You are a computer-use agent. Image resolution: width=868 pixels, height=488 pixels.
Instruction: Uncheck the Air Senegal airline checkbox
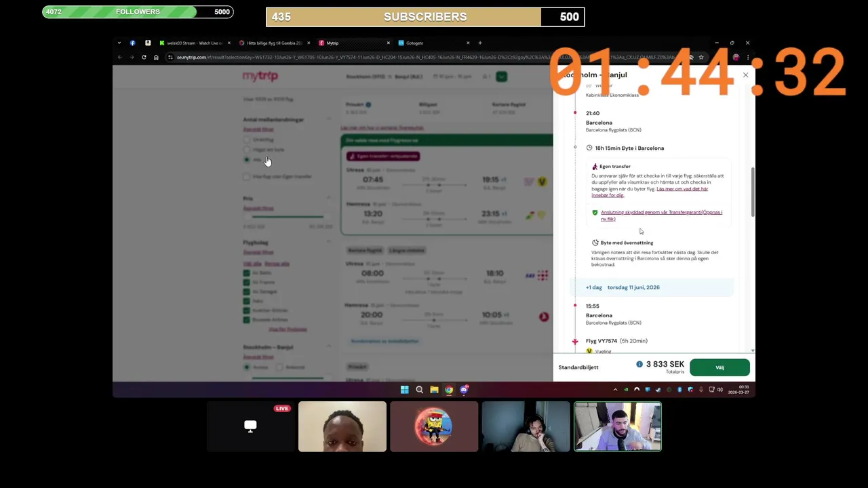pos(246,291)
